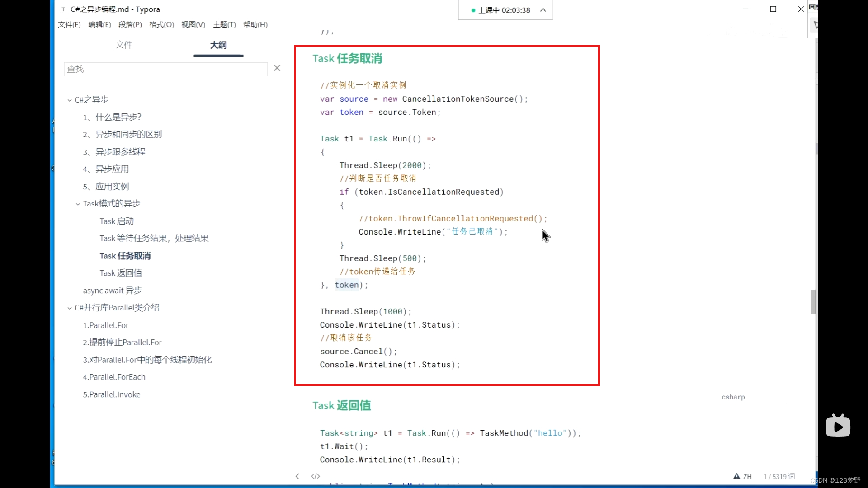
Task: Click the green recording status dot
Action: click(473, 10)
